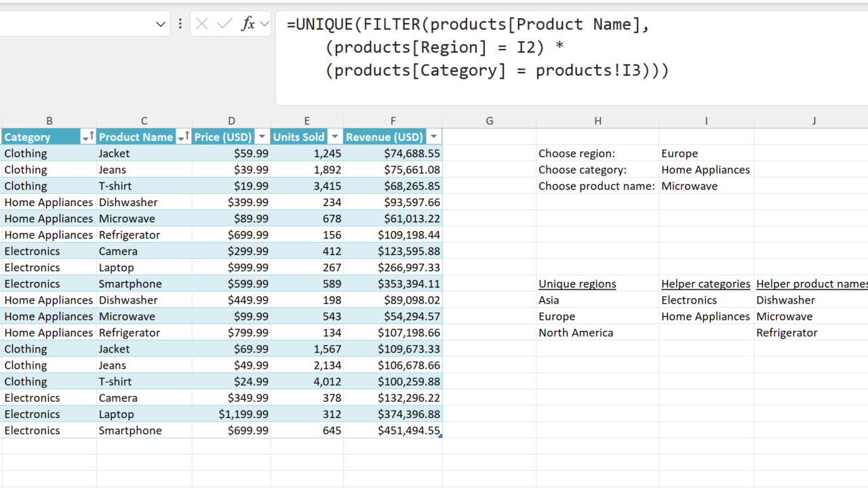Select column G header
The height and width of the screenshot is (488, 868).
point(489,121)
